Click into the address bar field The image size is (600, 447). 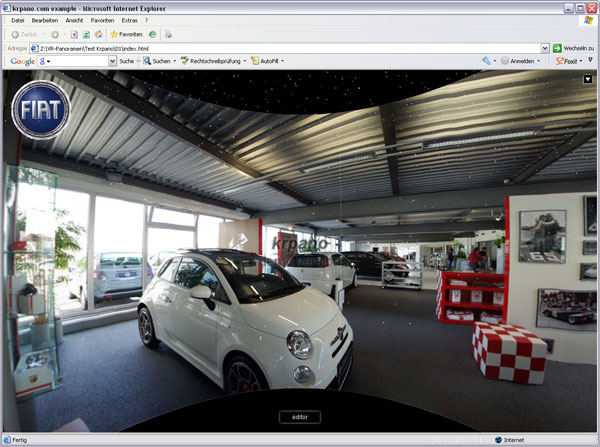click(280, 48)
